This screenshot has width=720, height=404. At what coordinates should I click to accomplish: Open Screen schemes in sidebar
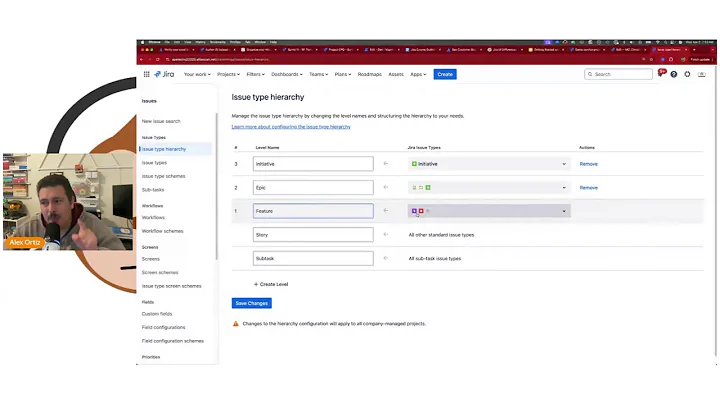click(160, 272)
